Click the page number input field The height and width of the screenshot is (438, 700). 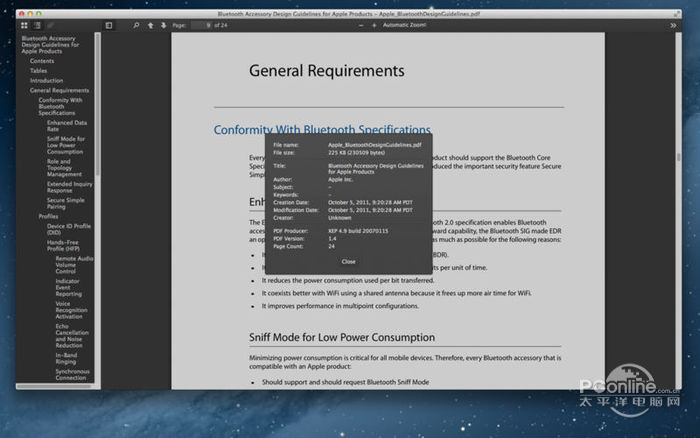click(199, 25)
